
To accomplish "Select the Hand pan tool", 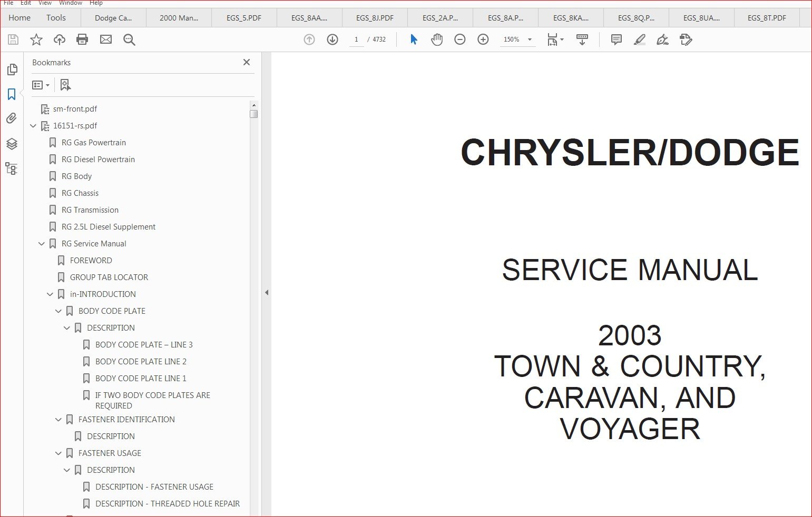I will 437,39.
